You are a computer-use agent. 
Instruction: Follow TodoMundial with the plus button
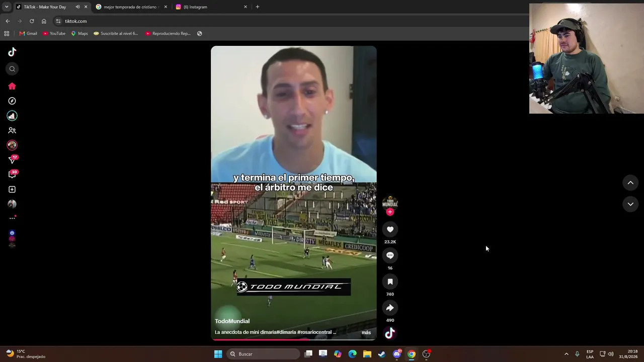pos(390,212)
